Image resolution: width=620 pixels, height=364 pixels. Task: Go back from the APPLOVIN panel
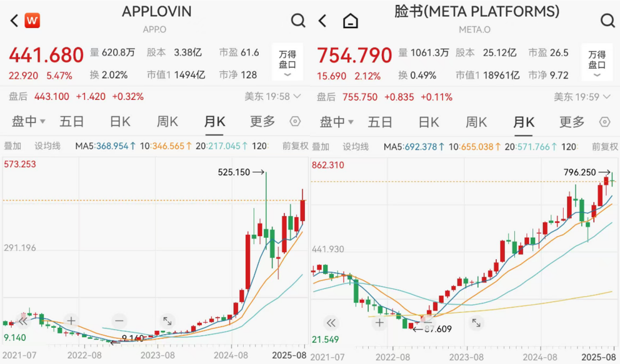(14, 21)
